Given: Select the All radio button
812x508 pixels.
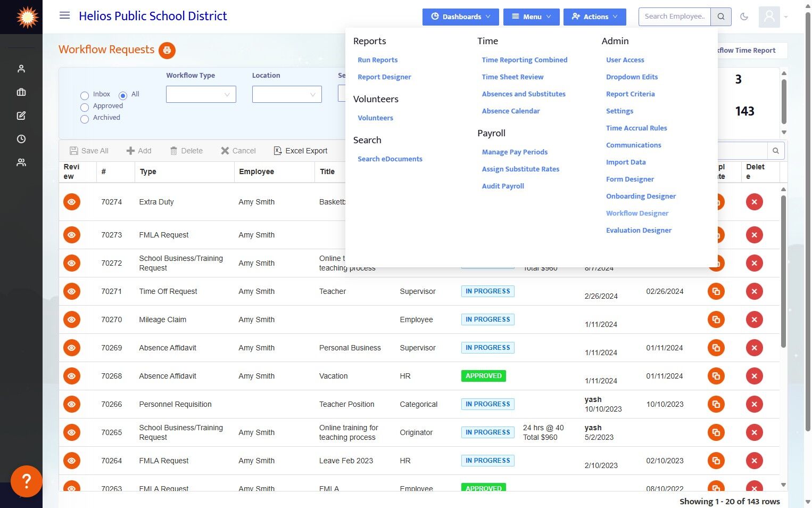Looking at the screenshot, I should pos(123,95).
